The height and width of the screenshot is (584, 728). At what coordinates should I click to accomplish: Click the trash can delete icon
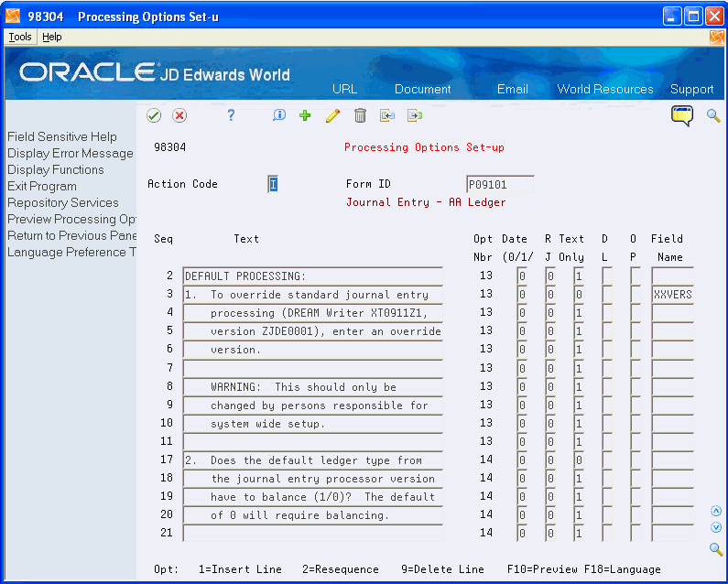pos(360,115)
